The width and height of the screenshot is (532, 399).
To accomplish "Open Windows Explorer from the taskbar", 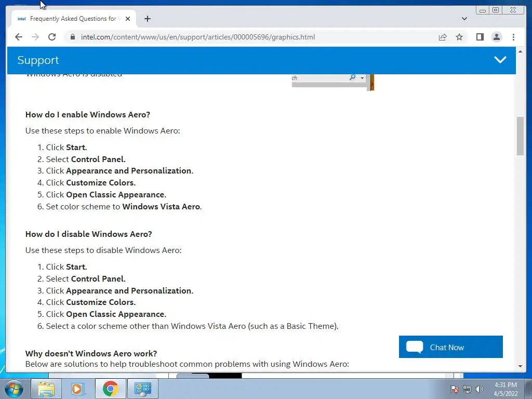I will (x=46, y=389).
